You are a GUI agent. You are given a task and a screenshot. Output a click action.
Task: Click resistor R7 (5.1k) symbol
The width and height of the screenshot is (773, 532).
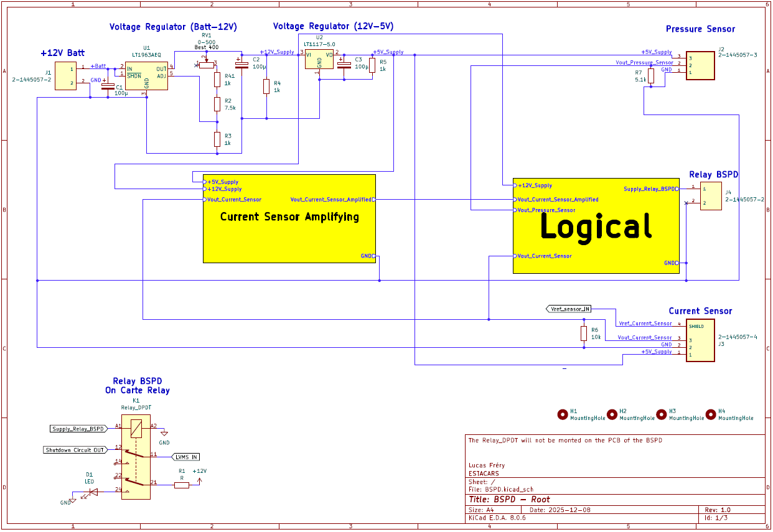[651, 76]
